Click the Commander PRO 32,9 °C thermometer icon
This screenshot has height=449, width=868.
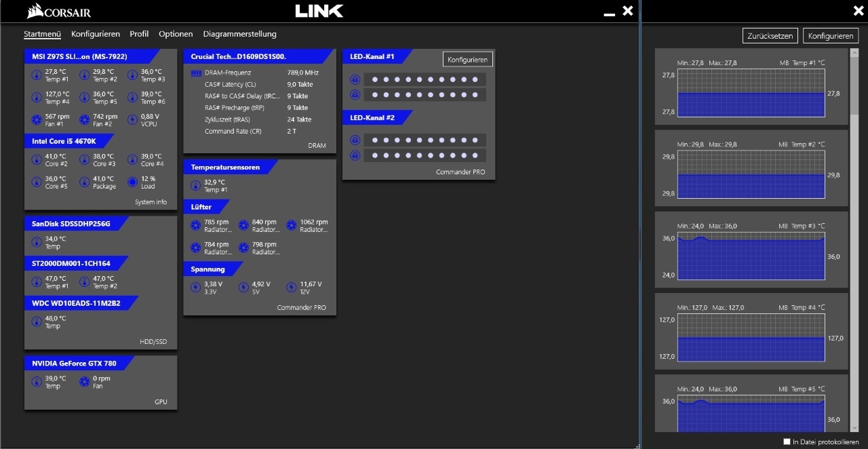pyautogui.click(x=195, y=186)
